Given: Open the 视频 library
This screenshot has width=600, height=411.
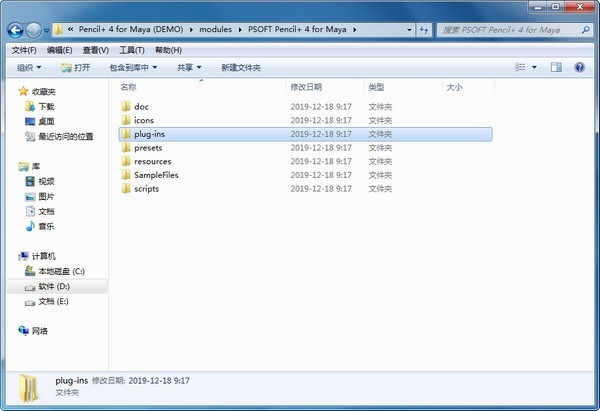Looking at the screenshot, I should click(46, 181).
